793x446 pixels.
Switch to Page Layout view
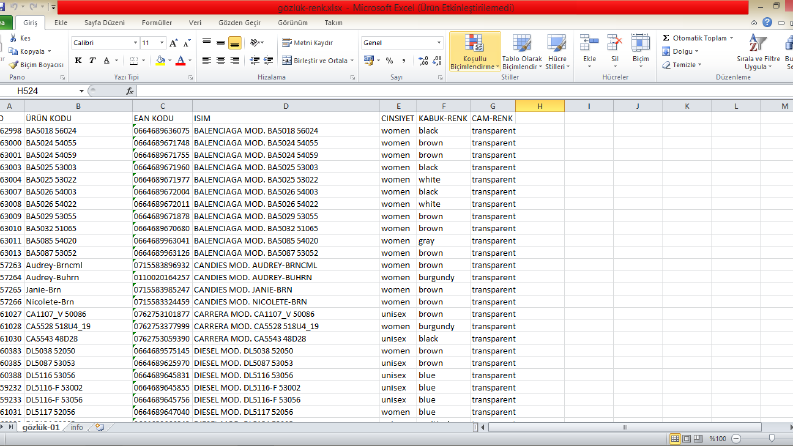[x=686, y=438]
